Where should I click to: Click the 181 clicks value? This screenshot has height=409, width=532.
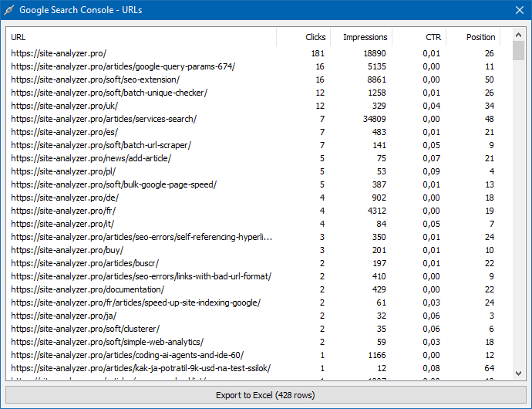point(318,53)
